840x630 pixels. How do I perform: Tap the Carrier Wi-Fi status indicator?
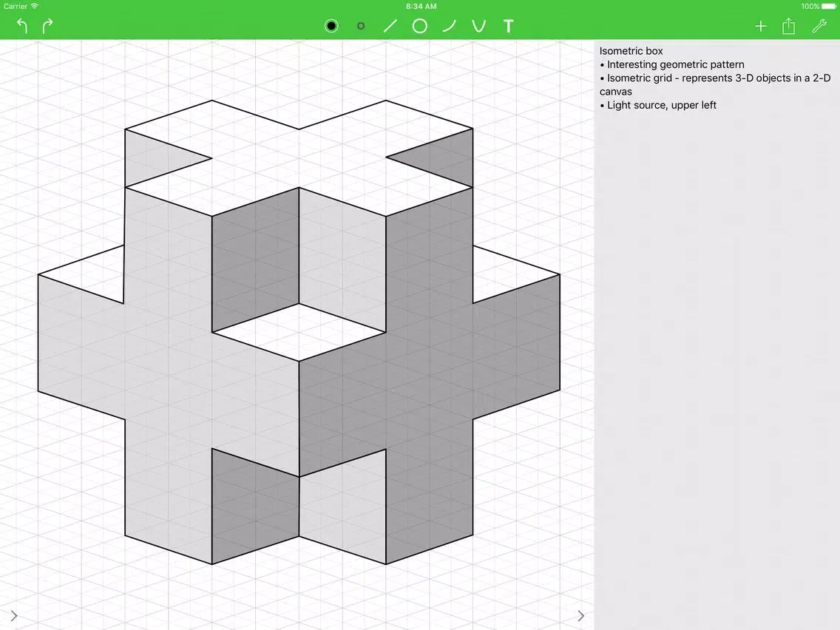point(21,7)
